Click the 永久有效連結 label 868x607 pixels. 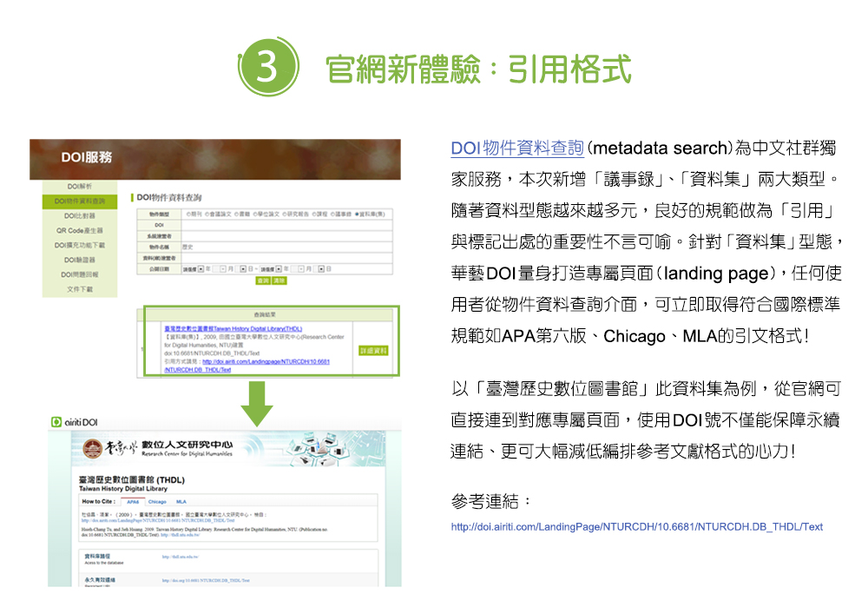pos(100,580)
